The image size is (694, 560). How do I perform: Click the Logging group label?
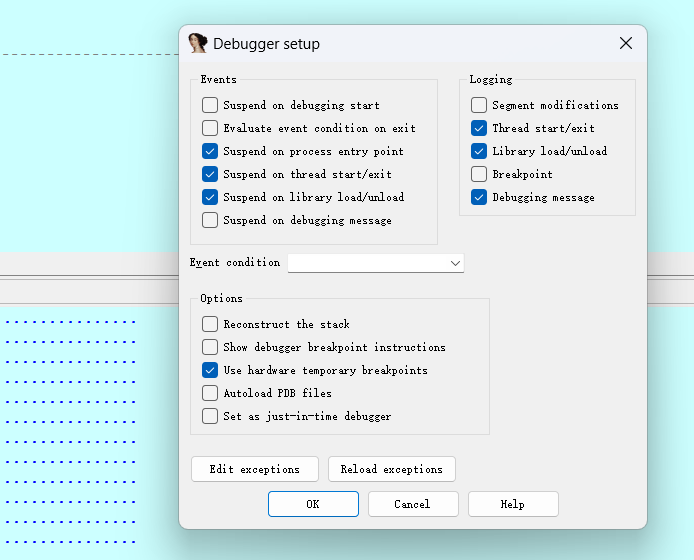click(491, 80)
